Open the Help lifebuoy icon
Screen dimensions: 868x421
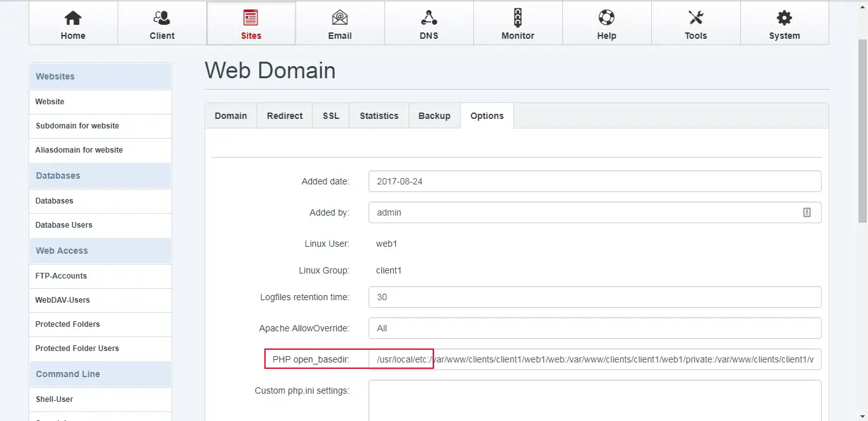[x=606, y=18]
